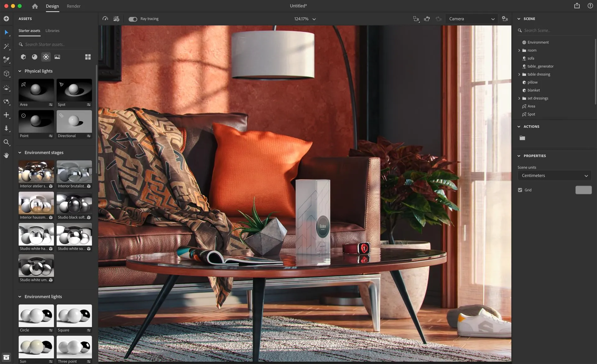Click the Grid color swatch
597x364 pixels.
(583, 190)
